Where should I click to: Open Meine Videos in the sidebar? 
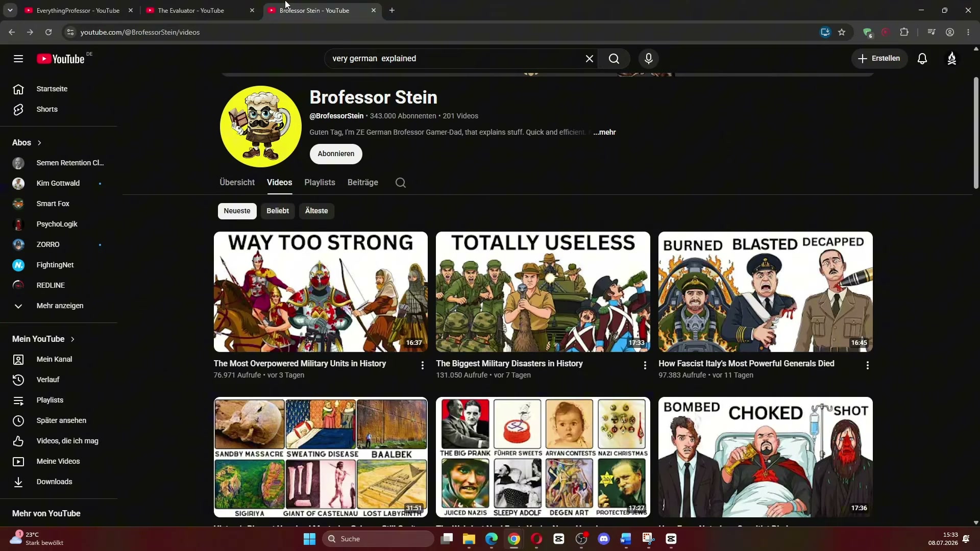[59, 461]
